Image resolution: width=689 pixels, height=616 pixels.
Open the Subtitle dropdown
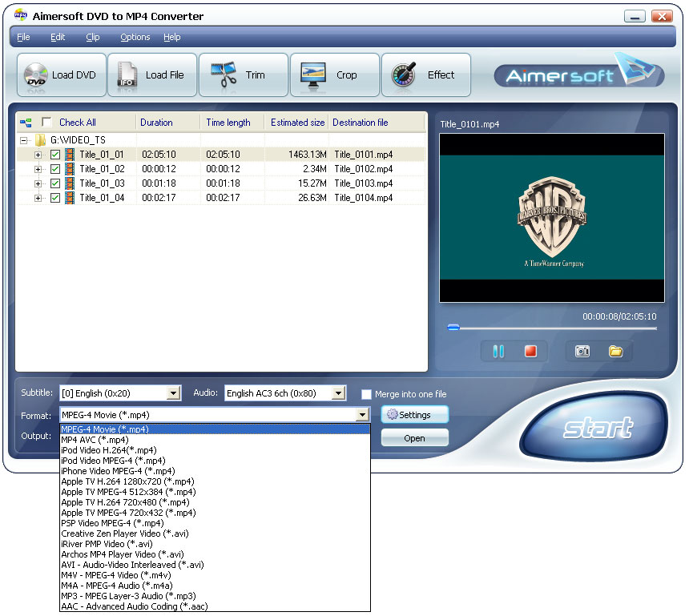pyautogui.click(x=174, y=393)
